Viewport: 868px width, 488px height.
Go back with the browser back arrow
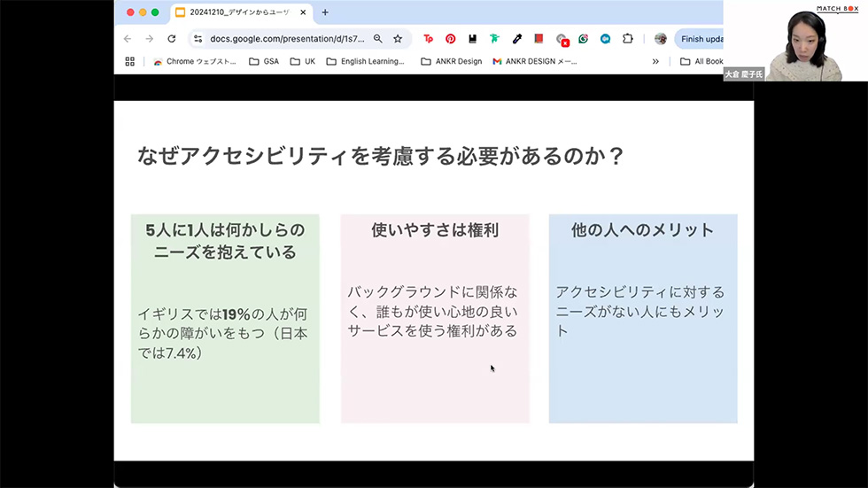click(x=128, y=39)
